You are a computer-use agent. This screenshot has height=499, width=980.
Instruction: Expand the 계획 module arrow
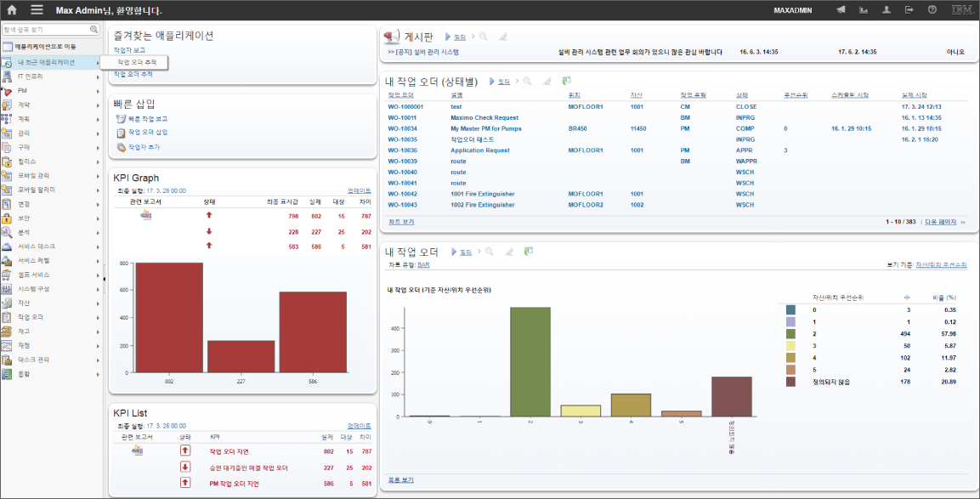coord(98,119)
